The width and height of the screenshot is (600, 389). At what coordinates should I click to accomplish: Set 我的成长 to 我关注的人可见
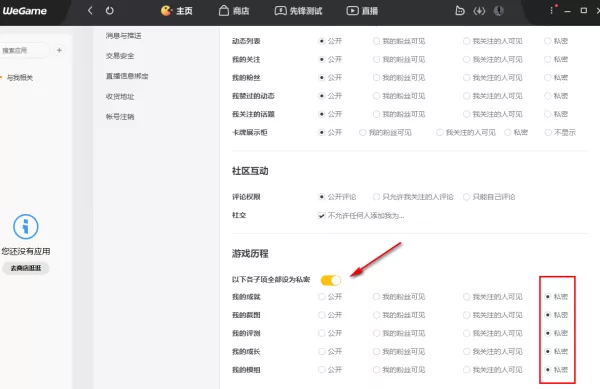click(x=466, y=352)
